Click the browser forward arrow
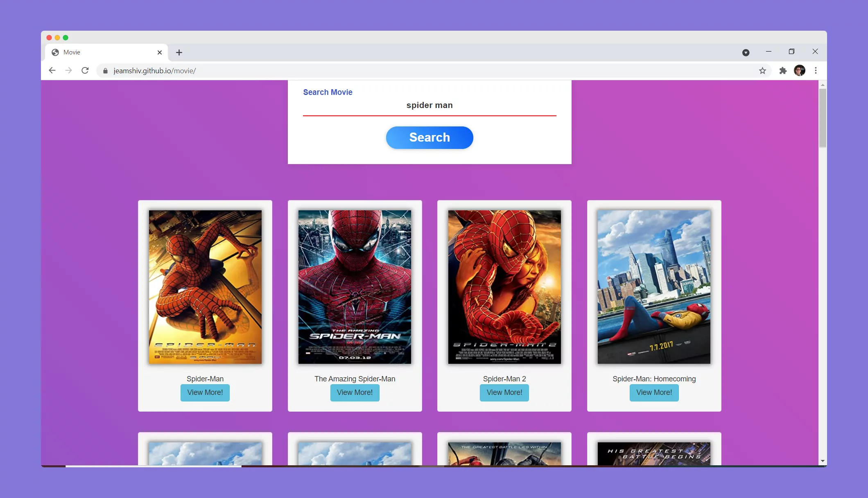 tap(68, 70)
